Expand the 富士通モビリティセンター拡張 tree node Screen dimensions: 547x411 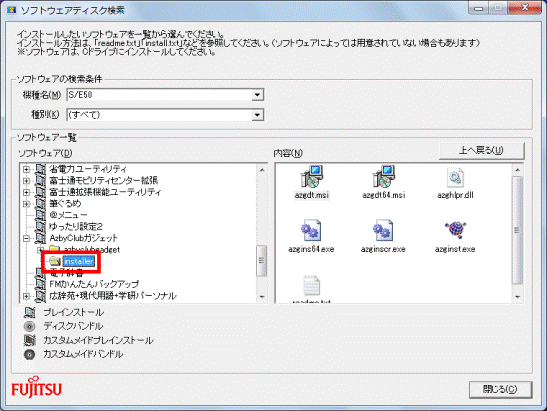[26, 181]
